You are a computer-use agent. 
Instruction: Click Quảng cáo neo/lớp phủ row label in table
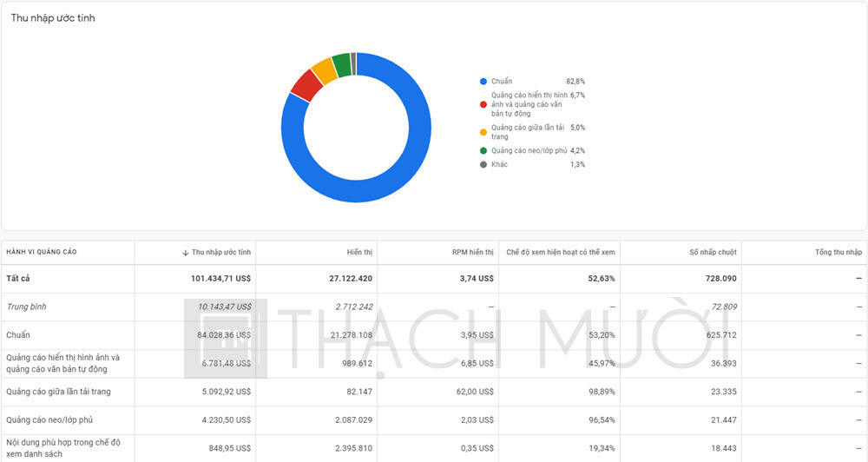click(49, 420)
